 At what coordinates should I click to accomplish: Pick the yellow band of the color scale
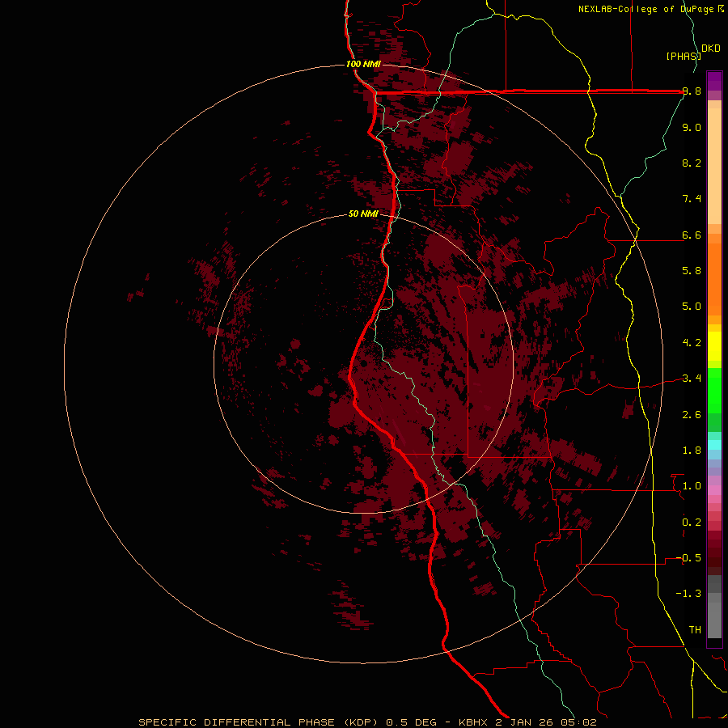point(714,346)
